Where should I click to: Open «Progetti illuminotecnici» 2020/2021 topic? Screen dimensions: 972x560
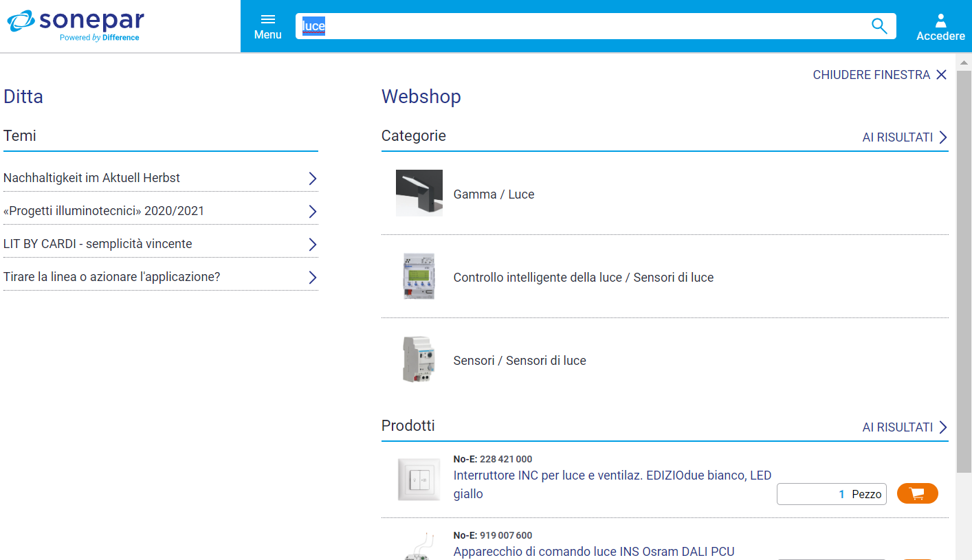point(104,211)
